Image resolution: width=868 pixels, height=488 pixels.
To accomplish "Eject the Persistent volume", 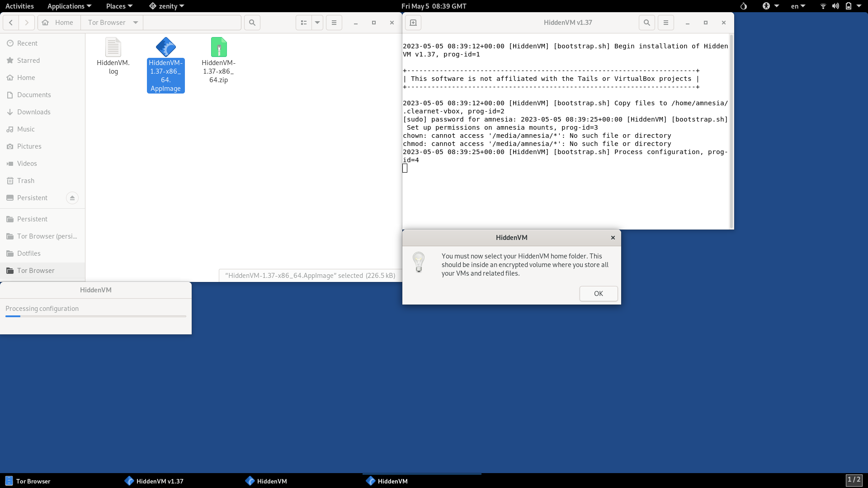I will tap(72, 198).
